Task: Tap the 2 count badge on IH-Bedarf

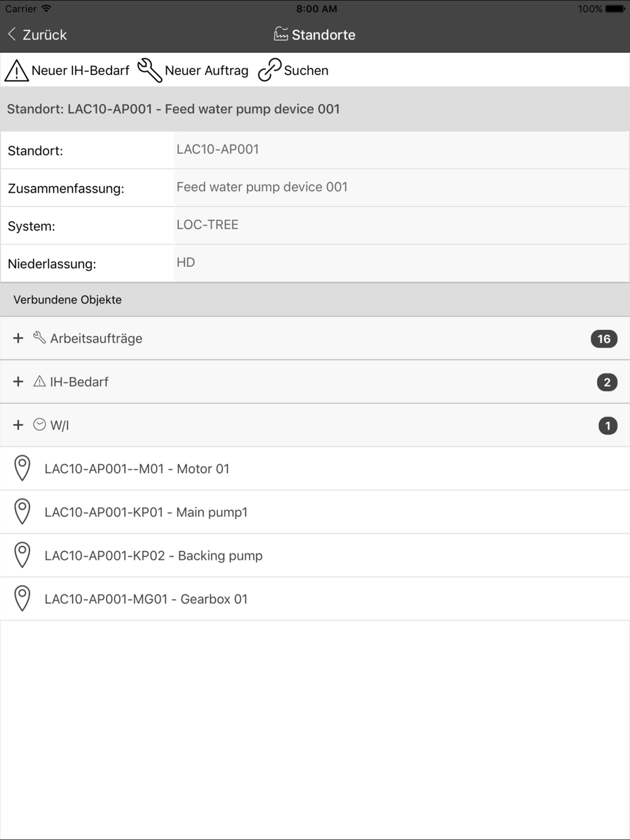Action: coord(607,382)
